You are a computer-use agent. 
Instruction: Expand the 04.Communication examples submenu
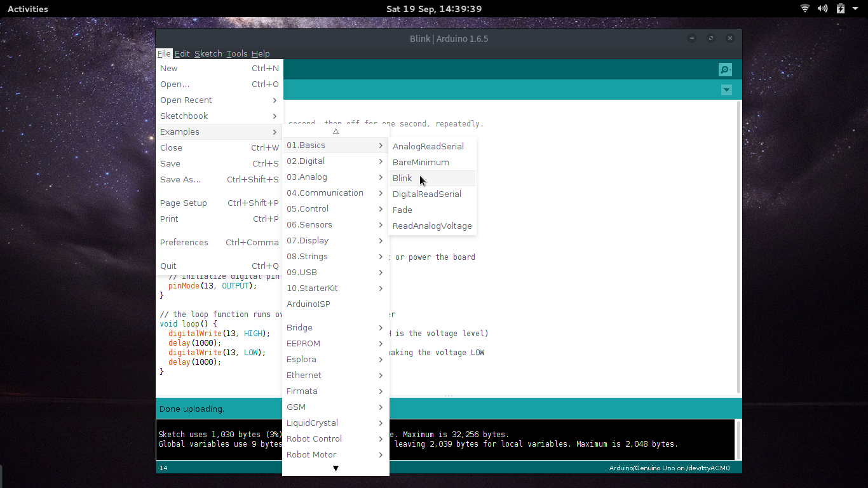[336, 193]
